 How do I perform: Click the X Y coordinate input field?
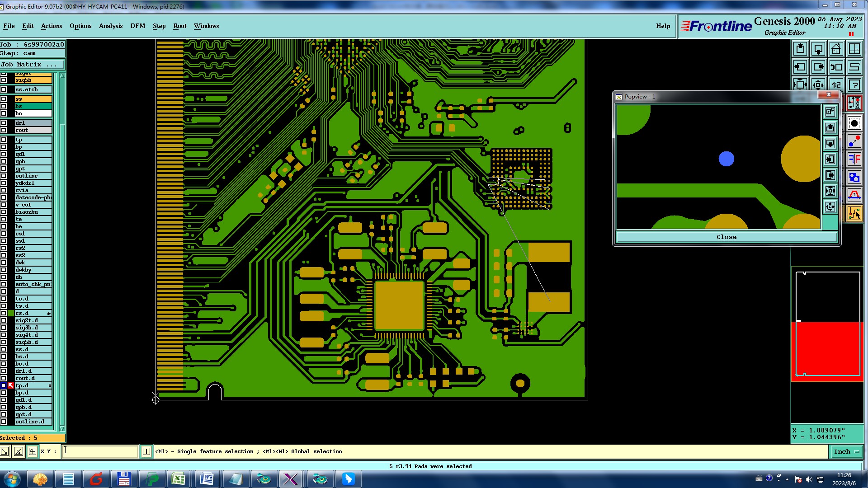point(100,451)
